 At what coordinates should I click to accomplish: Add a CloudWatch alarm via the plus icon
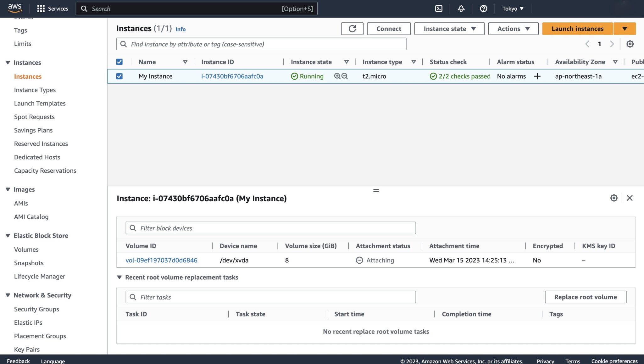click(538, 76)
